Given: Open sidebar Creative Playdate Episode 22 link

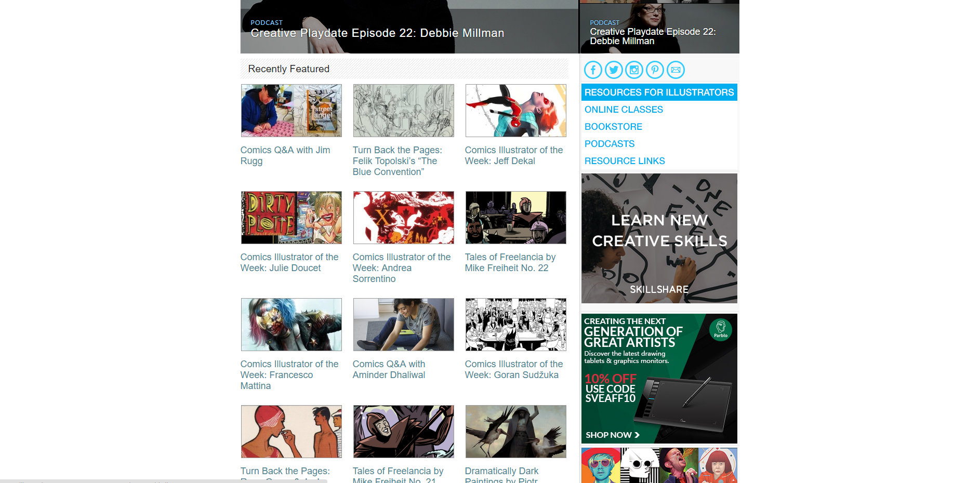Looking at the screenshot, I should (653, 36).
